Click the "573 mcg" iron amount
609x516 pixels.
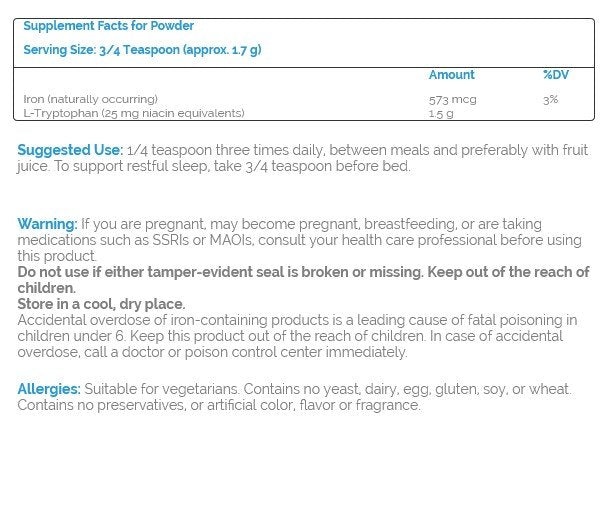pyautogui.click(x=448, y=99)
